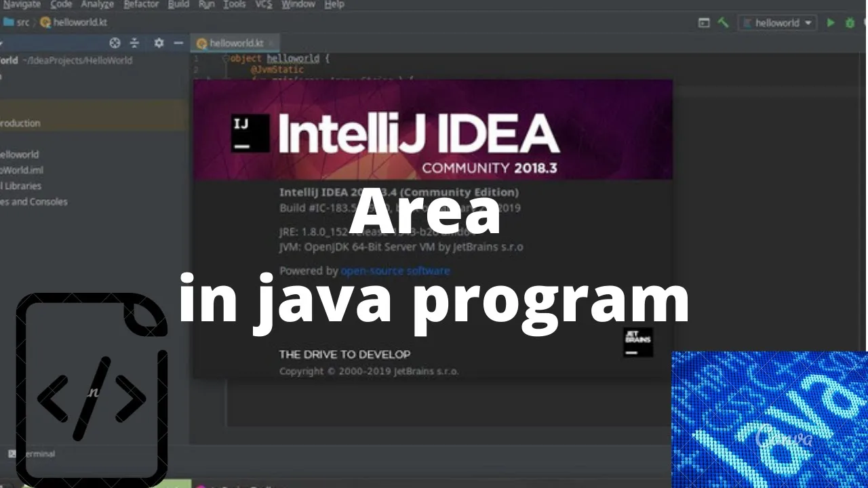Viewport: 868px width, 488px height.
Task: Collapse all using the project panel icon
Action: [x=134, y=43]
